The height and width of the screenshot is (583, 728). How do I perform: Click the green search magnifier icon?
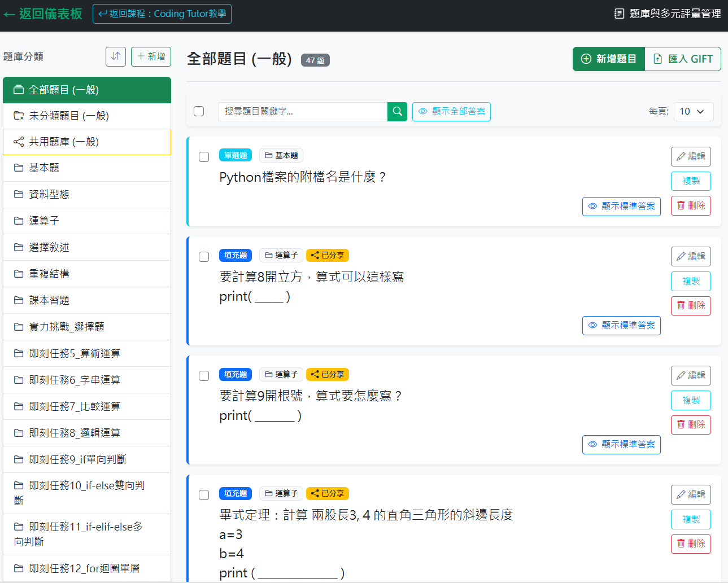pos(397,112)
